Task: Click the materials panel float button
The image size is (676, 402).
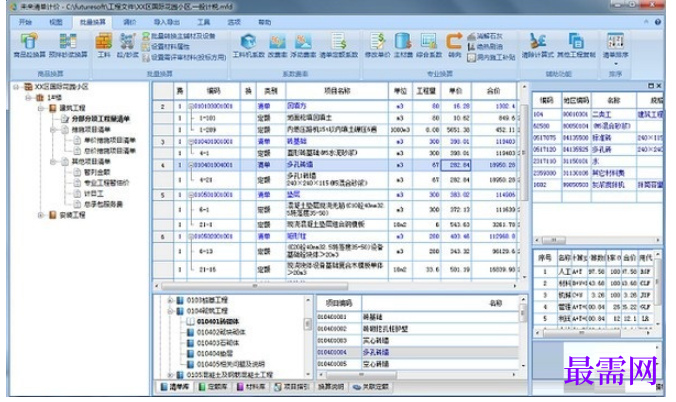Action: (651, 86)
